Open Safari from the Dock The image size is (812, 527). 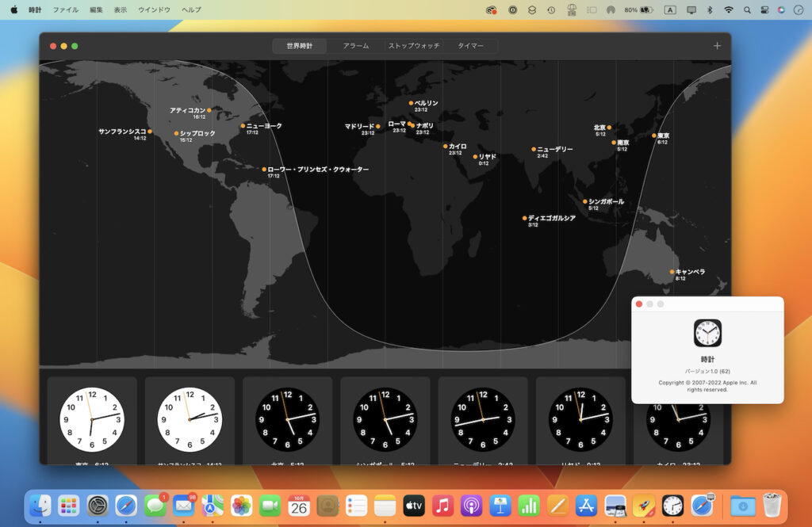tap(127, 505)
